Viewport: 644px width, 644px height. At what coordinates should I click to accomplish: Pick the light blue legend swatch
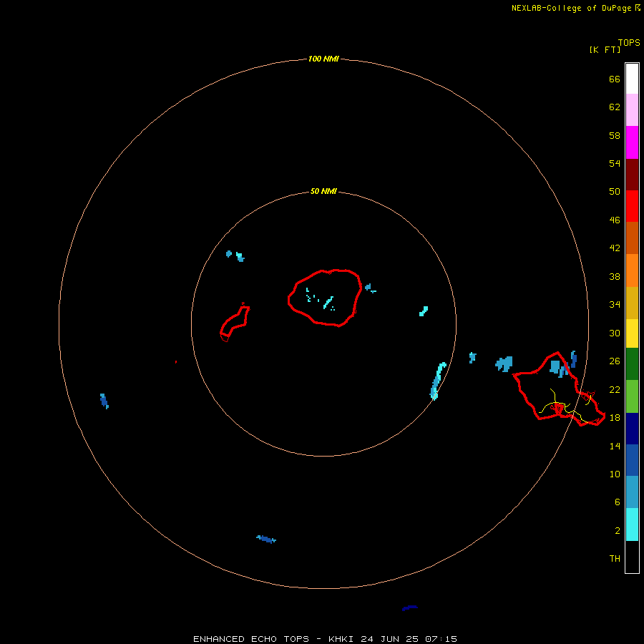(x=632, y=492)
